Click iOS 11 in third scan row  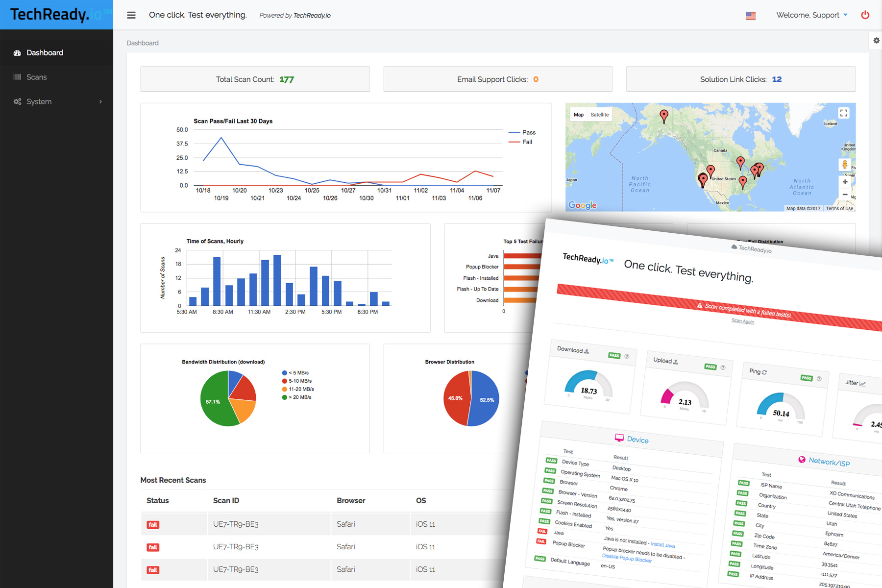[425, 569]
